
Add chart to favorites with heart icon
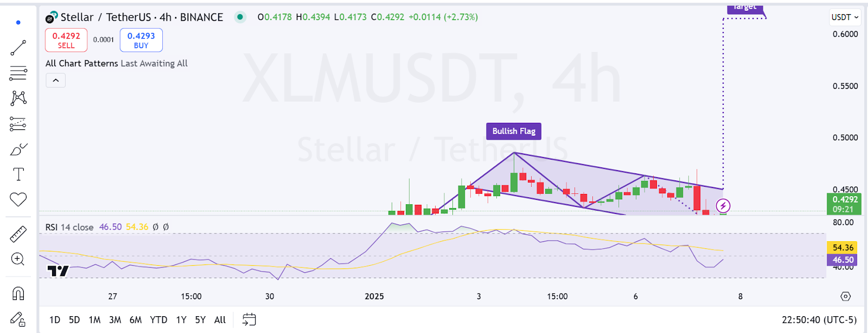tap(18, 199)
